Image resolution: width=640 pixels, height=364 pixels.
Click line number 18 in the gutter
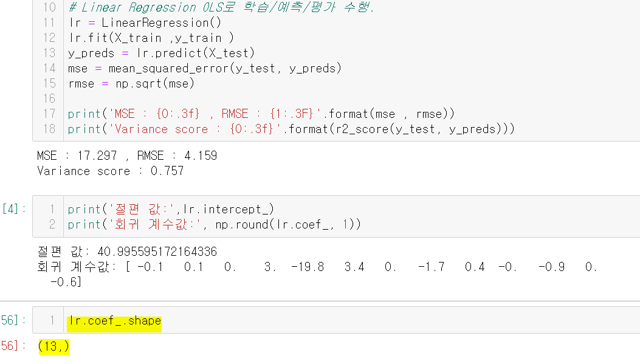[x=49, y=129]
